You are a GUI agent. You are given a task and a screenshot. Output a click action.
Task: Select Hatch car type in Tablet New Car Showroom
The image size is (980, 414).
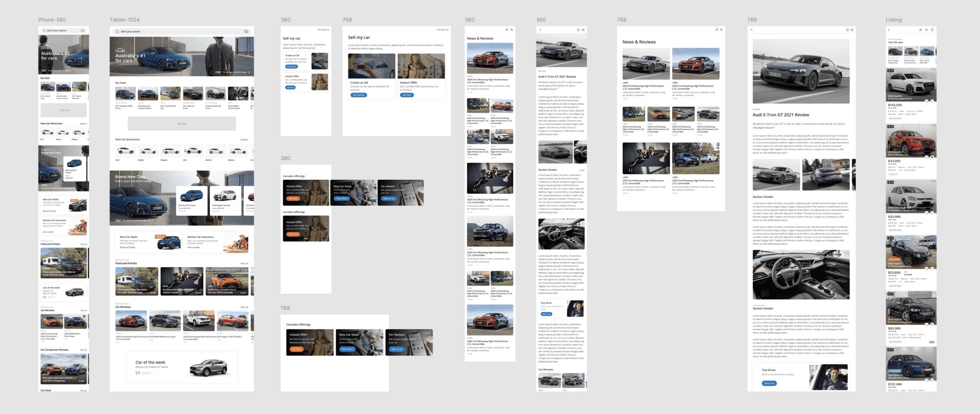tap(216, 153)
